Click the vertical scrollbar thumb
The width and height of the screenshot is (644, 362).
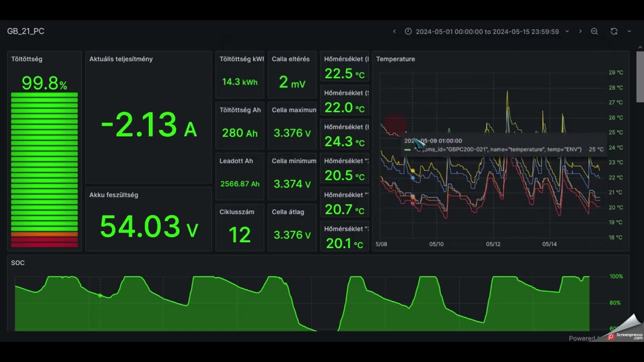(640, 76)
